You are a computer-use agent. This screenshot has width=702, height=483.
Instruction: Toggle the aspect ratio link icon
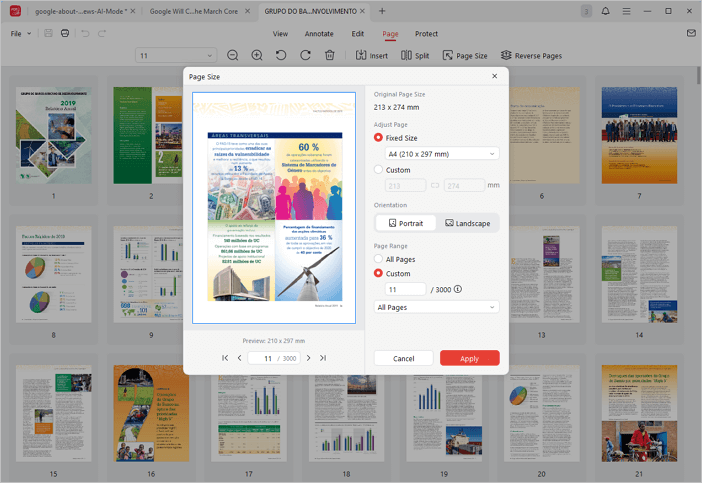click(435, 185)
